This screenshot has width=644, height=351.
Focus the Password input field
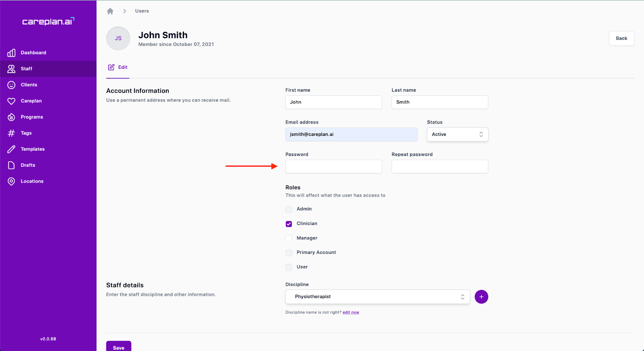[333, 166]
